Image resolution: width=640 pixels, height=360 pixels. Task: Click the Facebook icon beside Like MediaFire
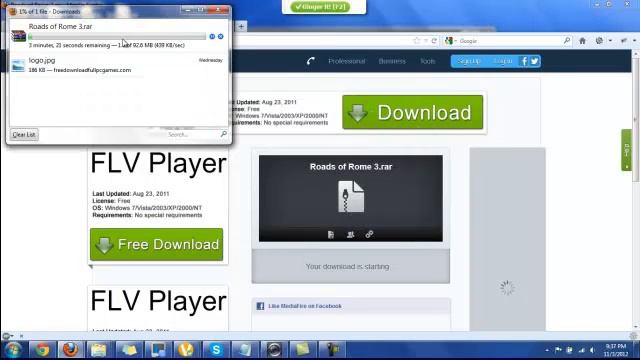(260, 306)
